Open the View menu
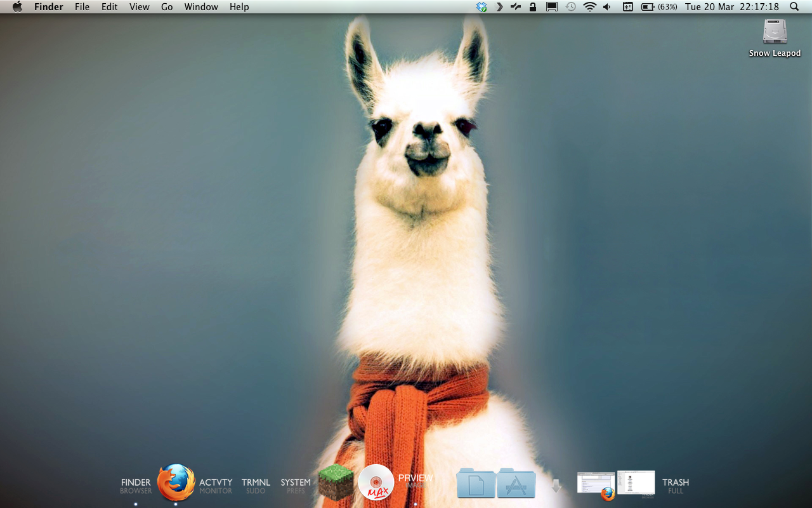Screen dimensions: 812x508 click(140, 7)
